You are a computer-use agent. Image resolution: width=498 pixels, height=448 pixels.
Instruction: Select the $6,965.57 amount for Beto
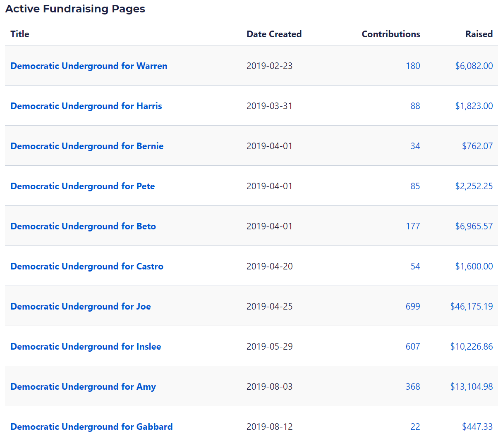click(x=474, y=226)
